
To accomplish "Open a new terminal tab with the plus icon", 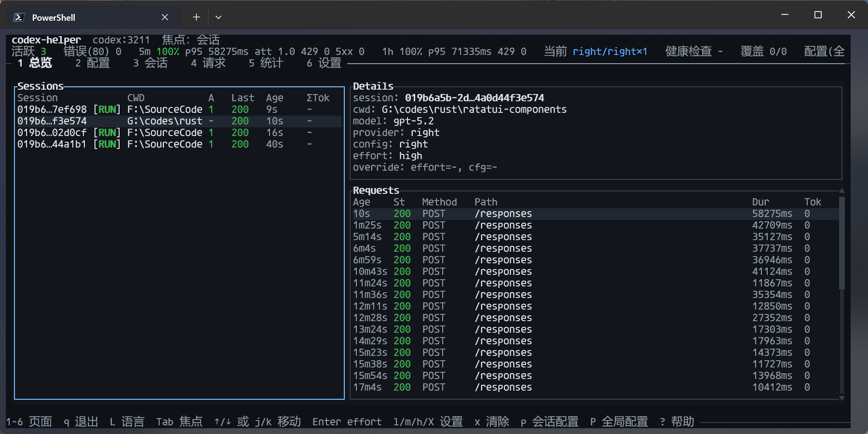I will click(x=196, y=17).
